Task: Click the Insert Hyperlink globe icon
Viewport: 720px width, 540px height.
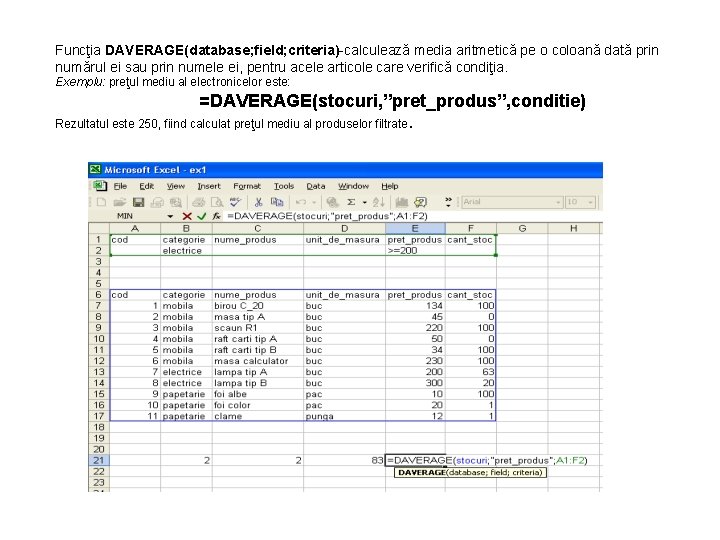Action: 332,202
